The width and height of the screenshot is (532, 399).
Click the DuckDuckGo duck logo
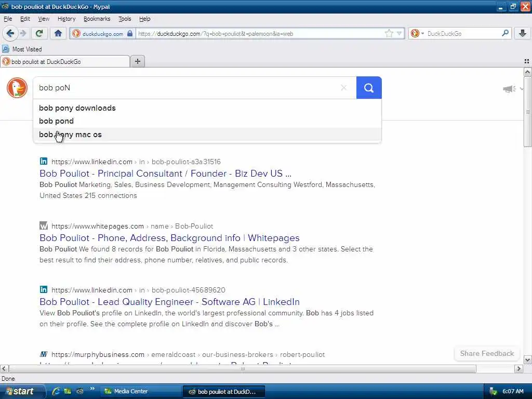point(17,87)
